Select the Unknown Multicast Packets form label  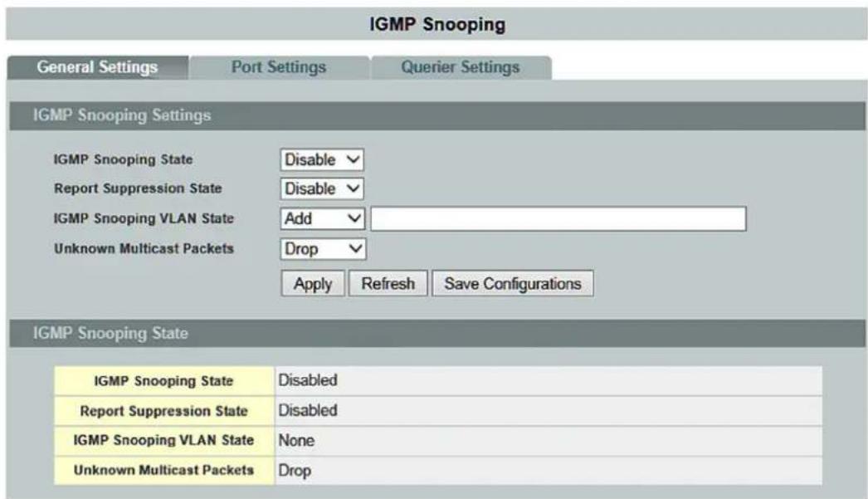[144, 248]
